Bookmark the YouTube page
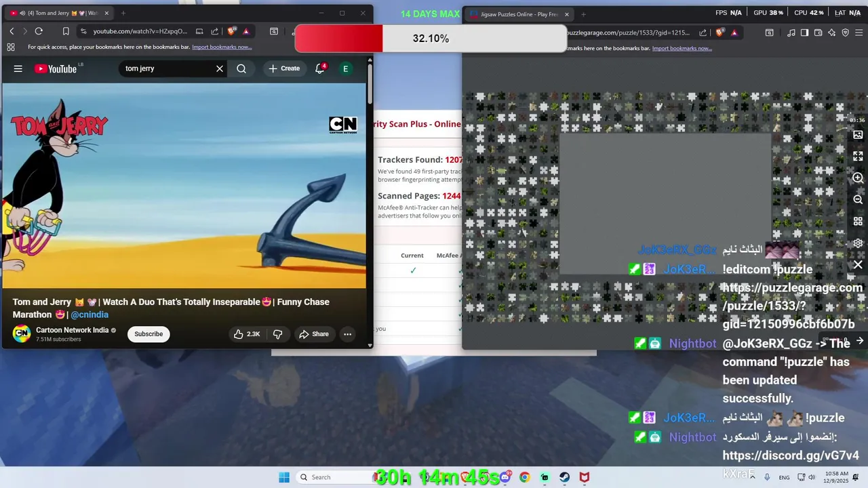The width and height of the screenshot is (868, 488). click(x=66, y=31)
